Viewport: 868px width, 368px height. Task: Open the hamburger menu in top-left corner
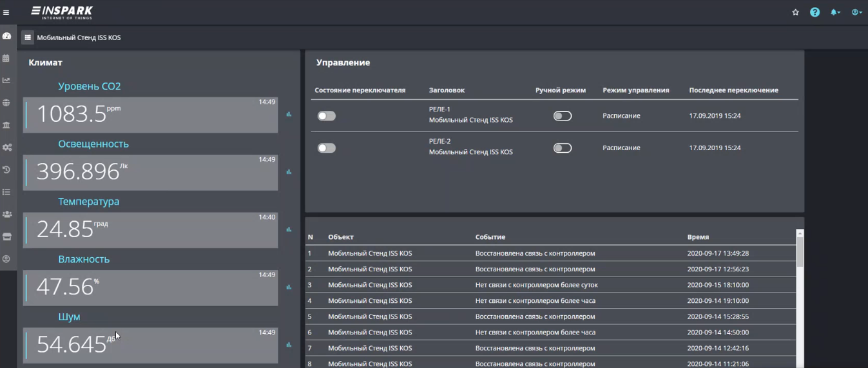click(x=6, y=12)
